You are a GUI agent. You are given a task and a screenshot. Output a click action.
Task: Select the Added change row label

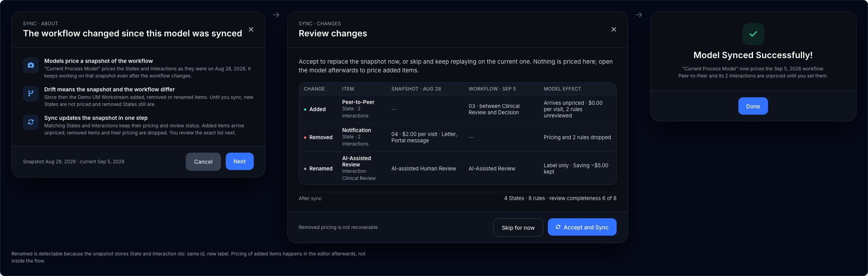click(x=317, y=109)
